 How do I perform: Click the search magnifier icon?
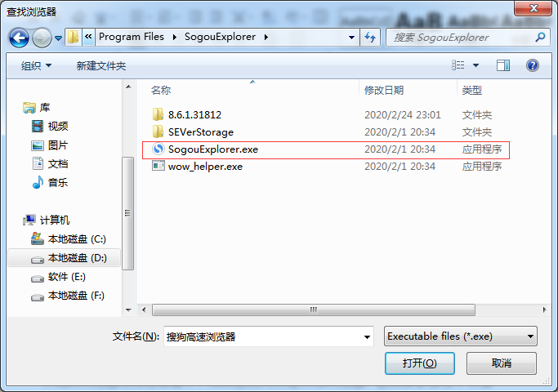(x=540, y=37)
